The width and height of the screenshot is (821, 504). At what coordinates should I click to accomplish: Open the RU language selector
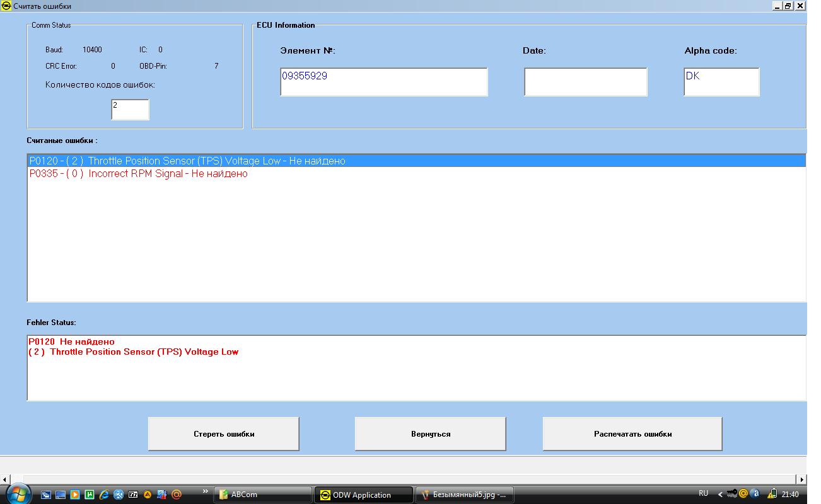coord(703,494)
